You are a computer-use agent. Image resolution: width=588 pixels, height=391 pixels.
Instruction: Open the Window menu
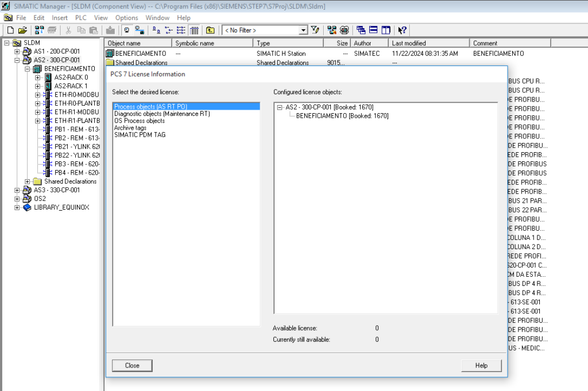click(x=157, y=18)
